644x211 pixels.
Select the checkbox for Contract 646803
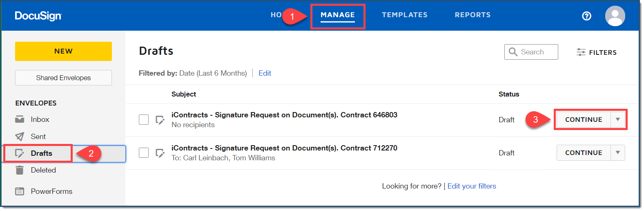[144, 120]
